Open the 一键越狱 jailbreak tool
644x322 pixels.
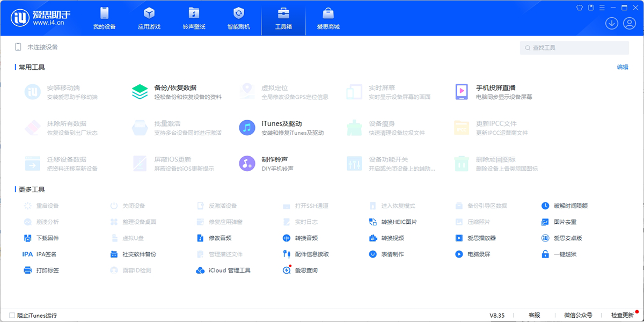coord(565,254)
